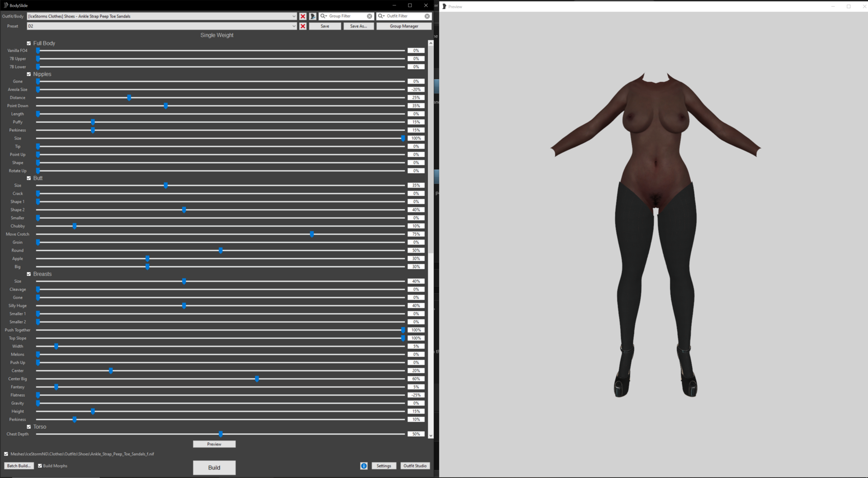Open the Preset dropdown showing D2
The width and height of the screenshot is (868, 478).
pyautogui.click(x=162, y=26)
